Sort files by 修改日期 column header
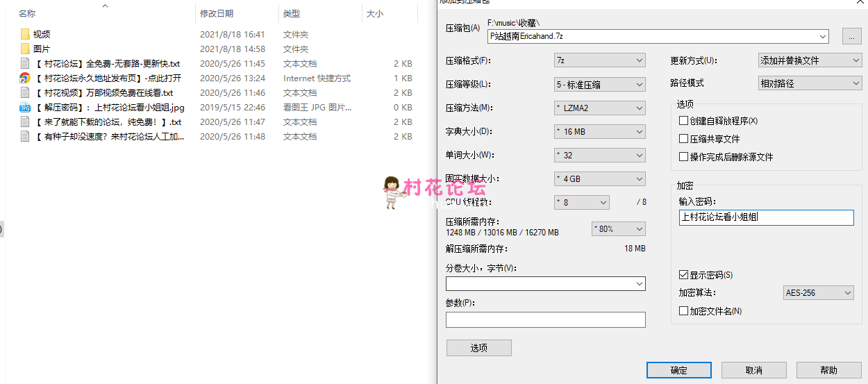This screenshot has width=868, height=384. (217, 13)
